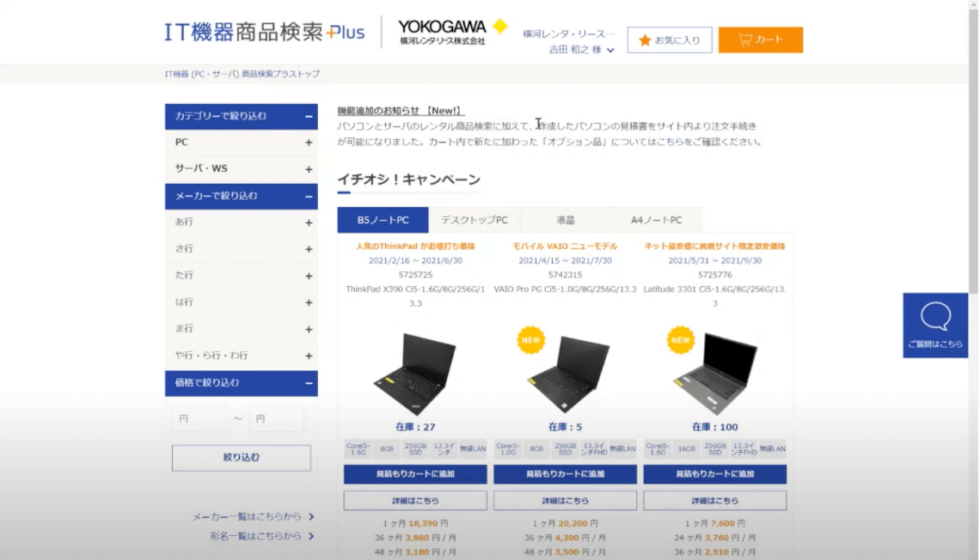Image resolution: width=980 pixels, height=560 pixels.
Task: Focus the minimum price 円 field
Action: [199, 419]
